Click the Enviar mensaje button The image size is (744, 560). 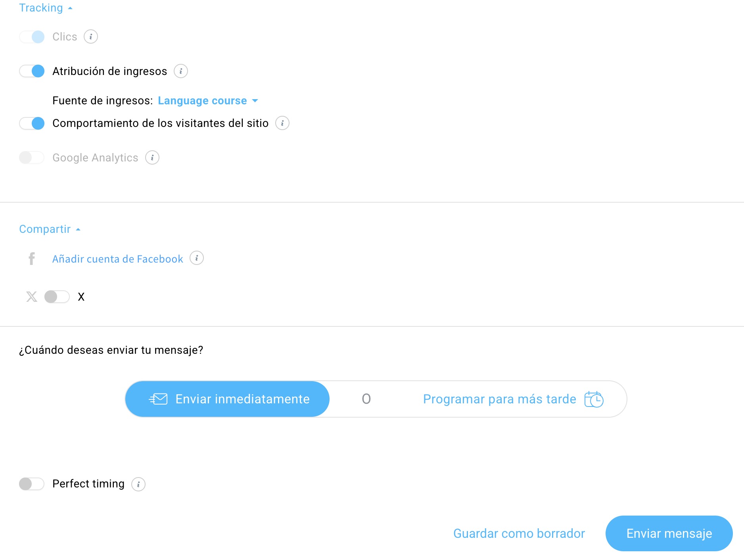coord(669,533)
